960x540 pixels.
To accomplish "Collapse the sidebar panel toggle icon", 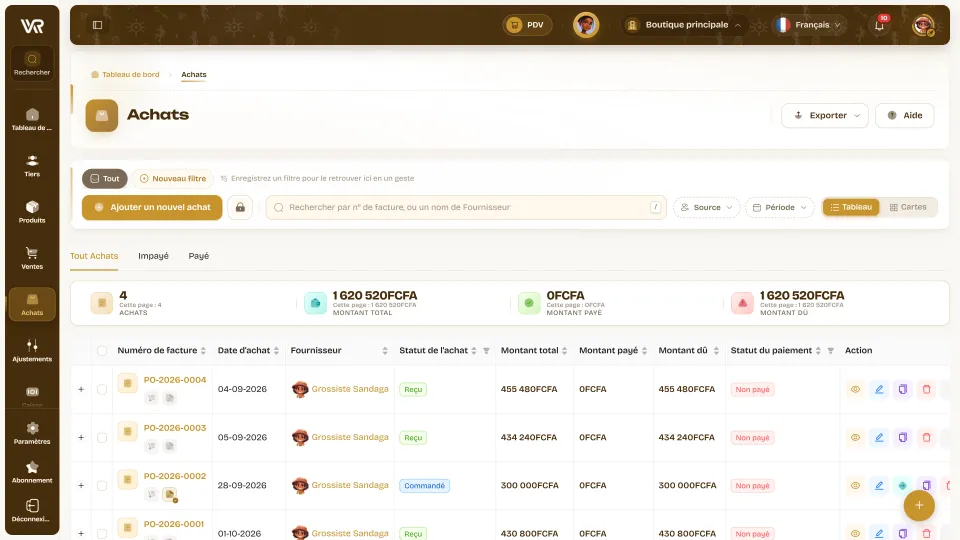I will click(97, 25).
